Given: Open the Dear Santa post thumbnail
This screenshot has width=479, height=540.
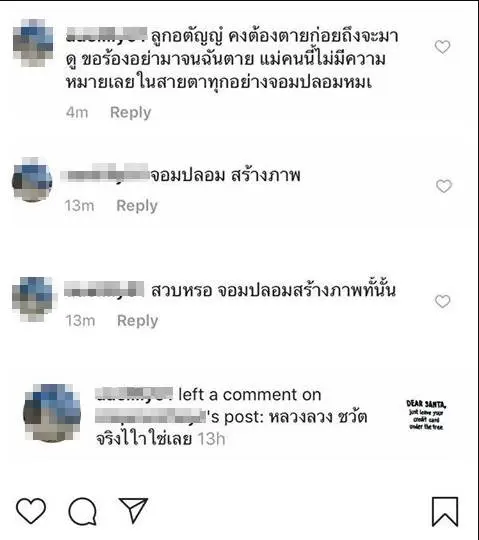Looking at the screenshot, I should [426, 415].
